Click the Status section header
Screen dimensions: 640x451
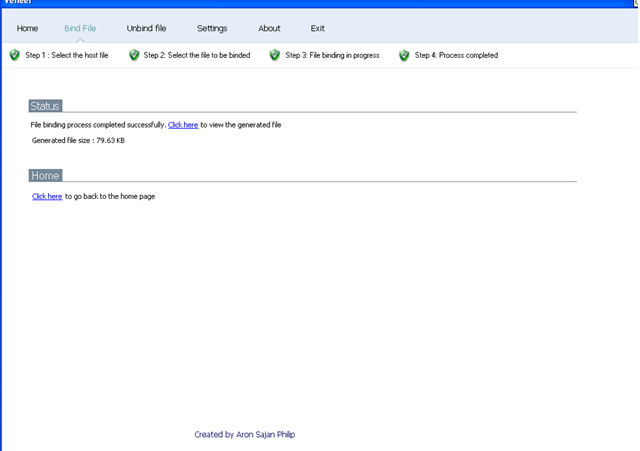tap(46, 105)
